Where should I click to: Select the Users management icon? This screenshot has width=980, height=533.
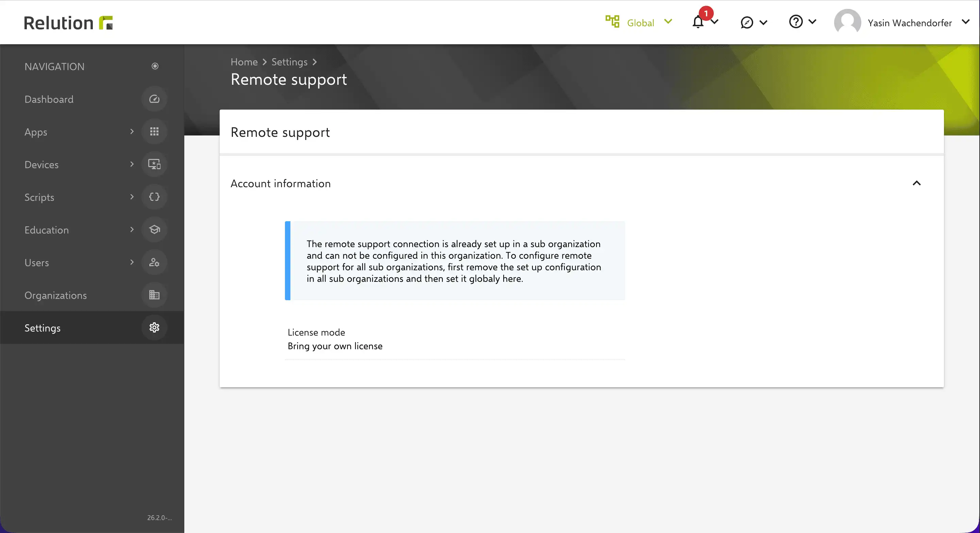point(154,262)
